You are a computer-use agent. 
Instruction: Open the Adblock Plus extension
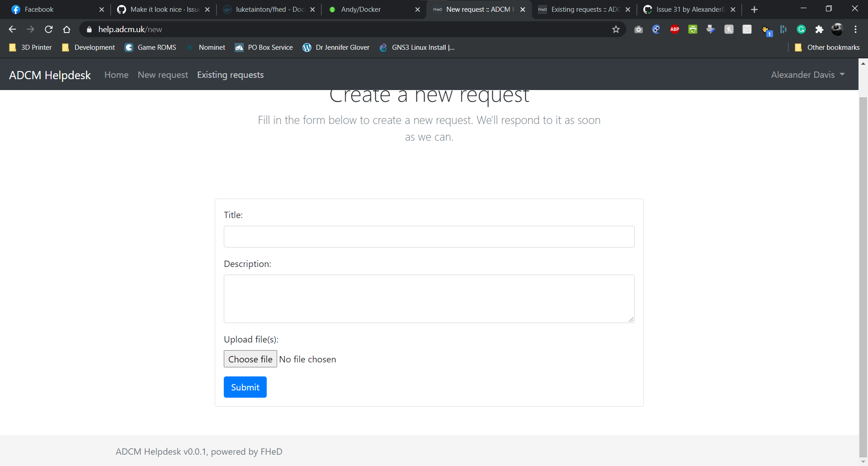(675, 29)
